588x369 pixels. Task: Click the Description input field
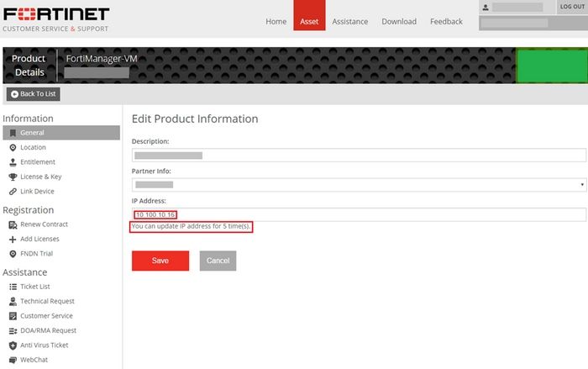pyautogui.click(x=359, y=155)
